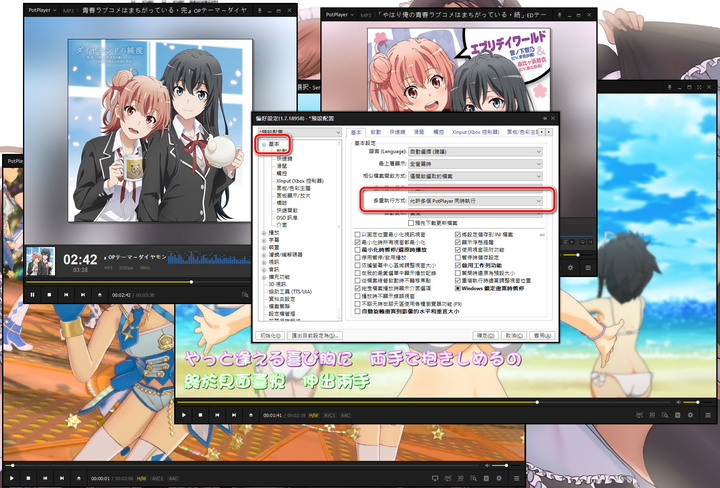Click the 確定(O) button

click(485, 336)
